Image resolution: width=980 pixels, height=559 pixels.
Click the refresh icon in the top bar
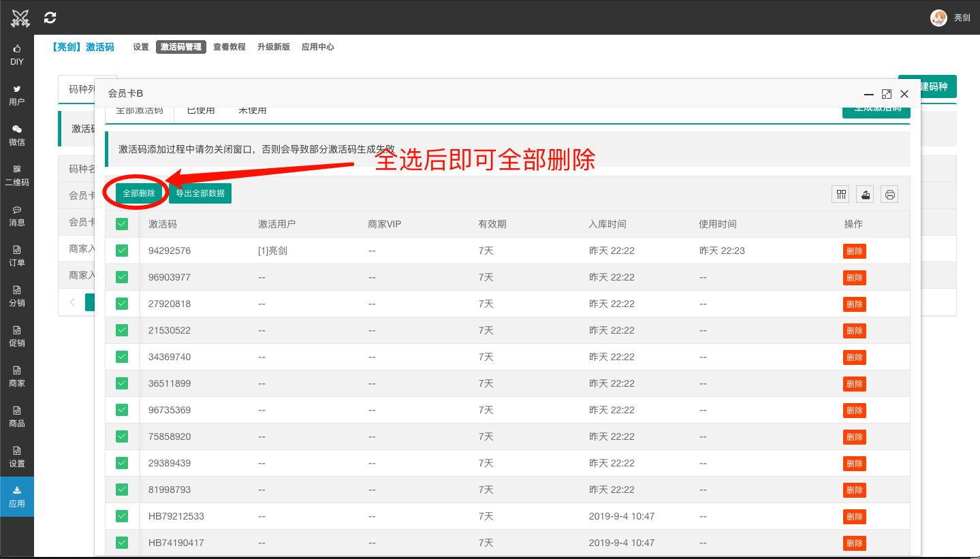coord(49,17)
